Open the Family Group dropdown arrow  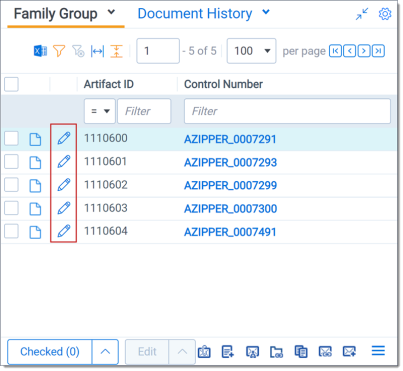click(111, 13)
